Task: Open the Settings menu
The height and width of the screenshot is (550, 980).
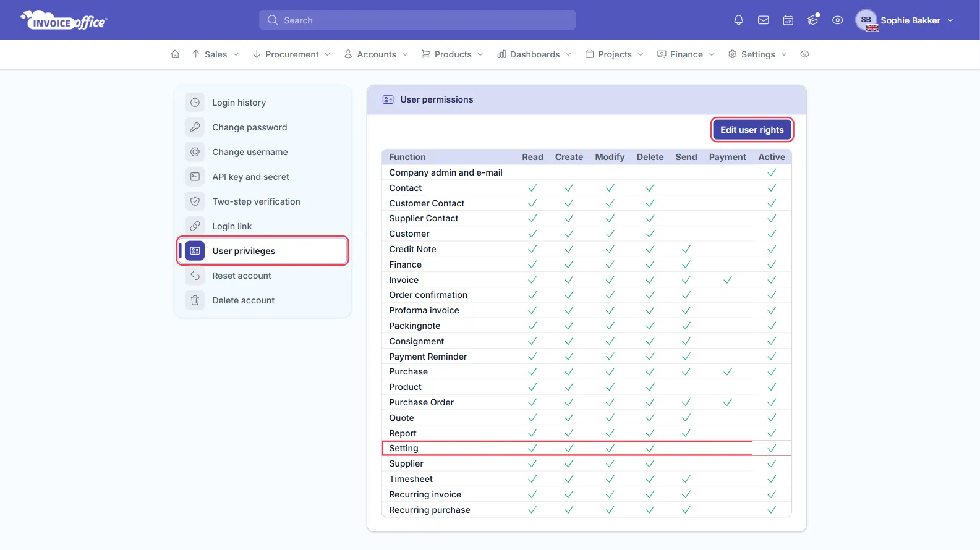Action: pyautogui.click(x=757, y=54)
